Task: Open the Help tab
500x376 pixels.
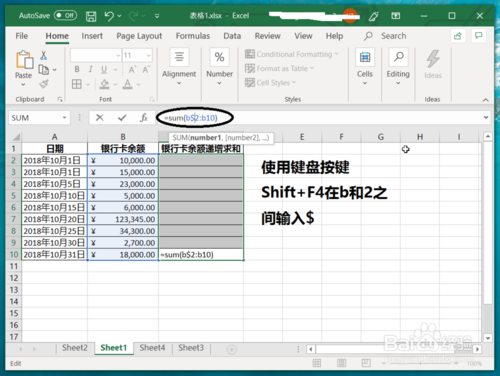Action: point(334,36)
